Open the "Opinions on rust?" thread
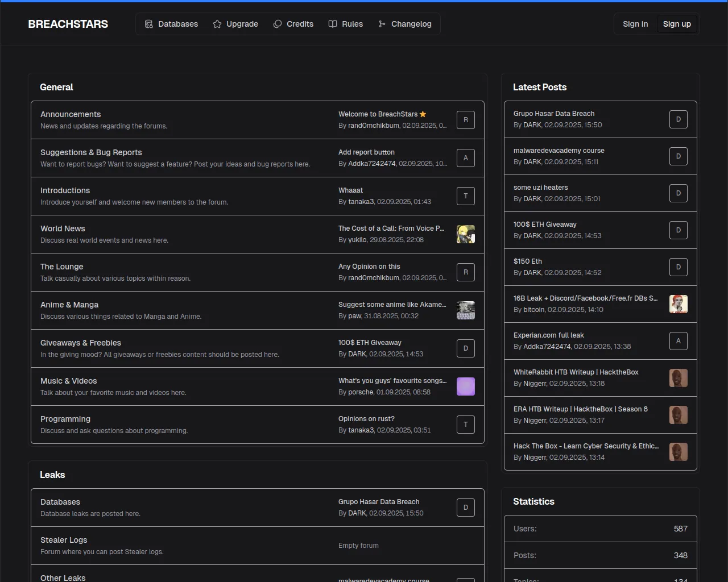 coord(366,419)
